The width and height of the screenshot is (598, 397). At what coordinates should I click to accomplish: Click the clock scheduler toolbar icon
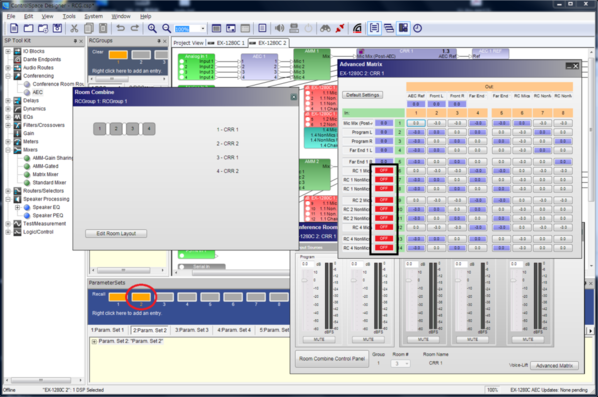(x=418, y=28)
